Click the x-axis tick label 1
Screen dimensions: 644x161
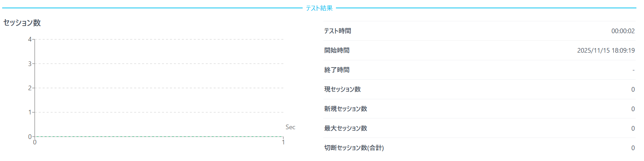pyautogui.click(x=283, y=143)
